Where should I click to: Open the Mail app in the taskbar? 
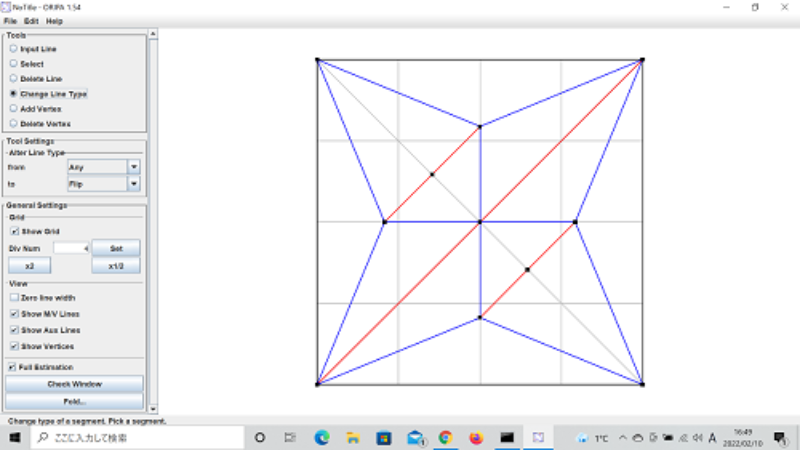point(414,438)
